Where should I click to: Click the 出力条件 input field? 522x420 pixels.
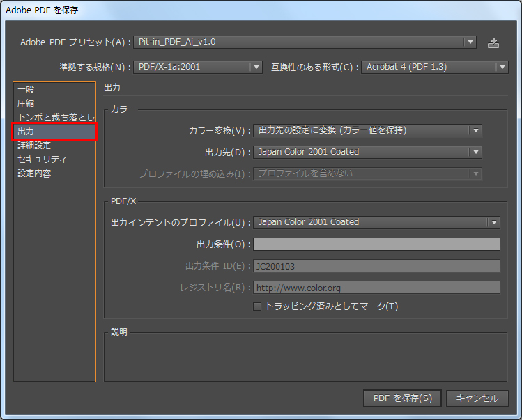pyautogui.click(x=376, y=244)
